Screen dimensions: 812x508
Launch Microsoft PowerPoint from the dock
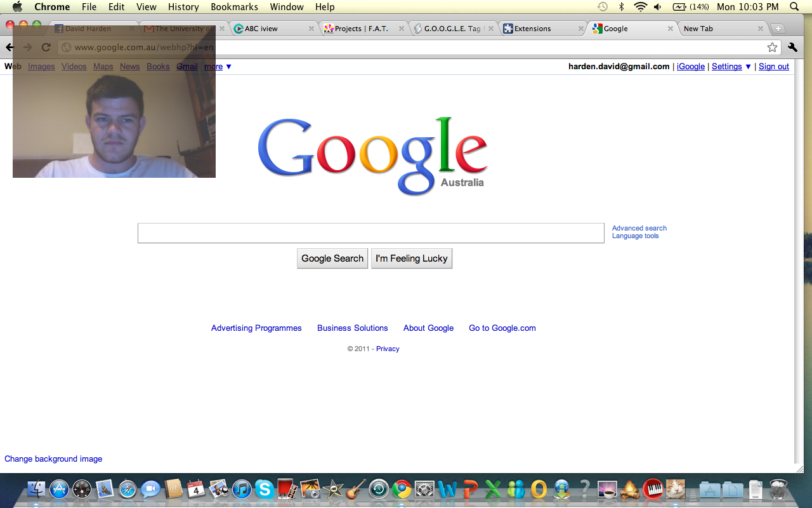(x=470, y=489)
